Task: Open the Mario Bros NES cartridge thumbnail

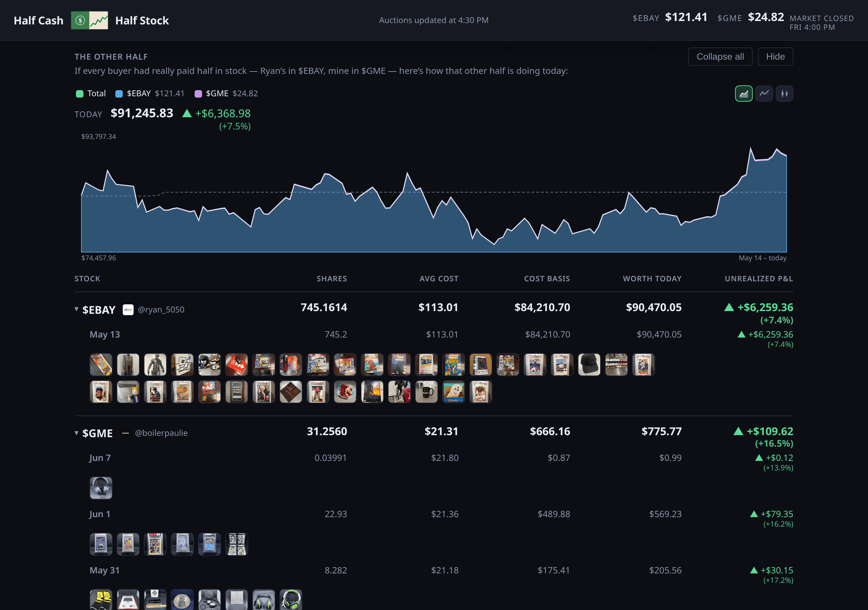Action: pyautogui.click(x=209, y=392)
